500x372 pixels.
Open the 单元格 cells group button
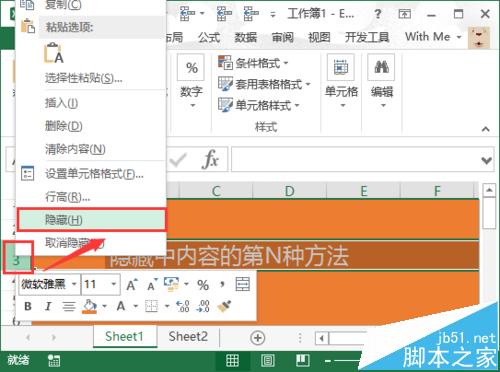tap(341, 82)
